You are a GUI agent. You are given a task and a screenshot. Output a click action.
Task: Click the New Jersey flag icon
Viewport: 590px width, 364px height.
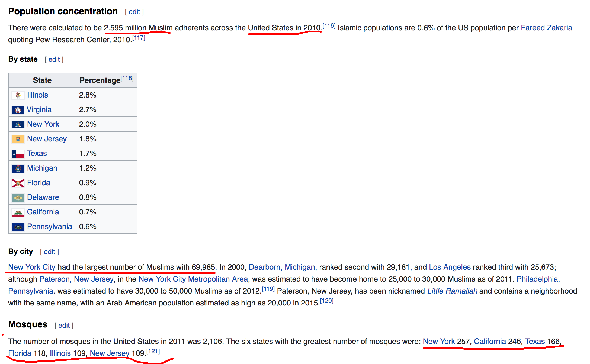click(18, 139)
